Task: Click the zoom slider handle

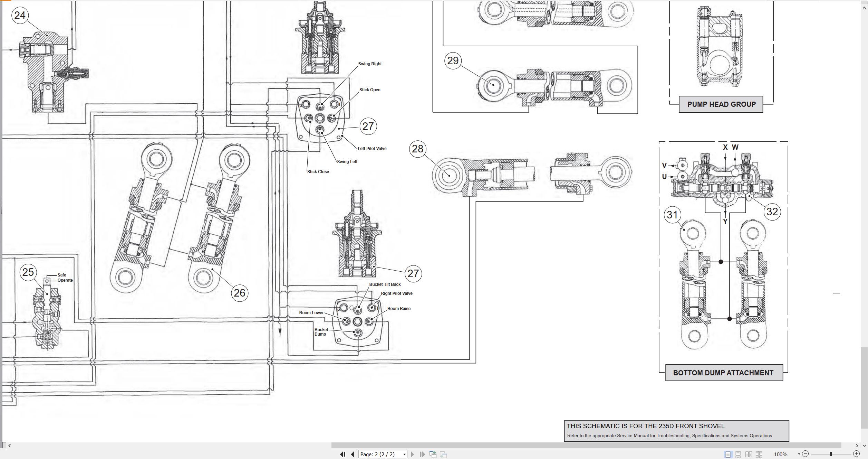Action: [x=831, y=454]
